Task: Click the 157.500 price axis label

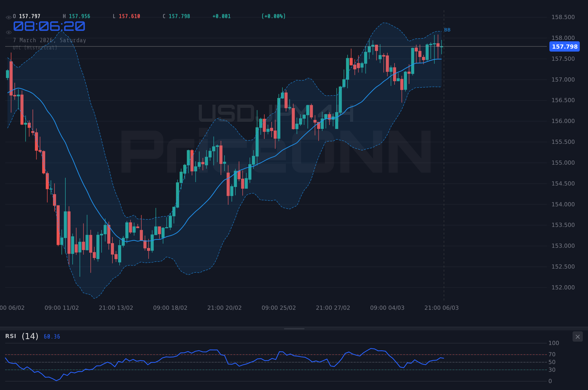Action: (x=563, y=59)
